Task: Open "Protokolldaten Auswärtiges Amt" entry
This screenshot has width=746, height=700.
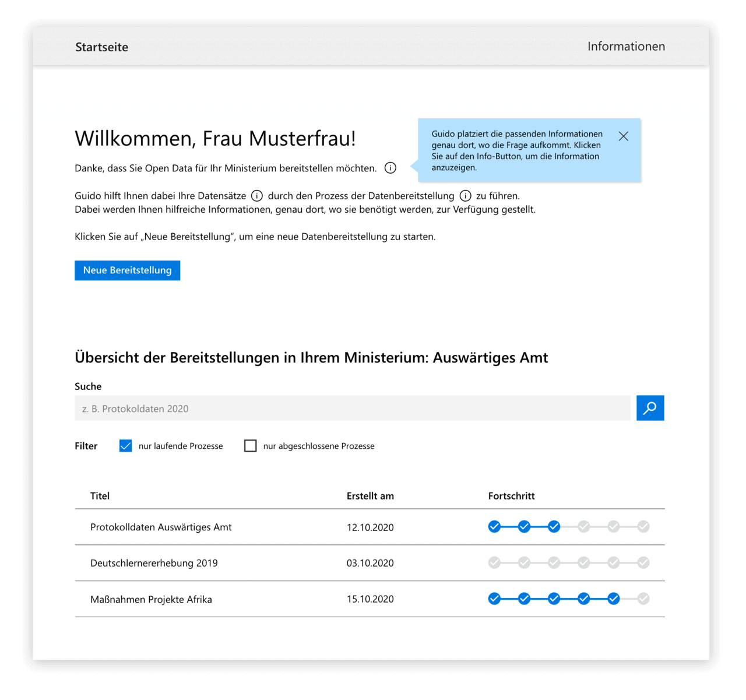Action: (161, 527)
